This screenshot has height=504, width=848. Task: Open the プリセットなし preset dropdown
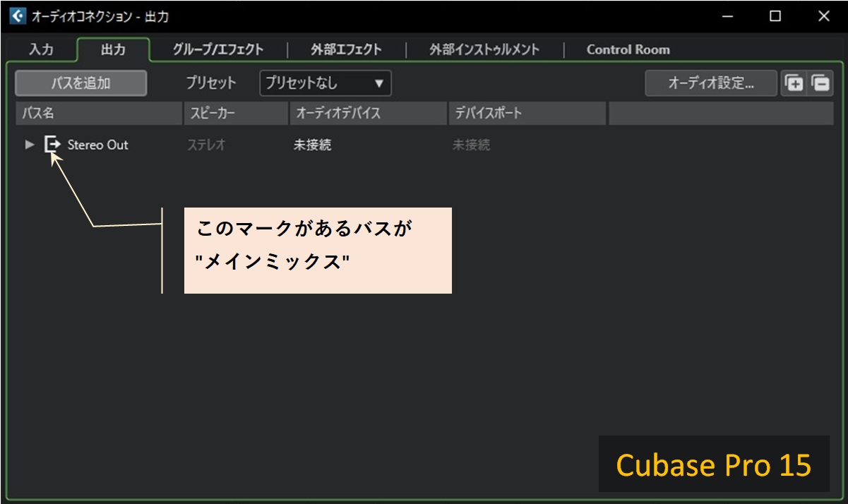[x=324, y=83]
